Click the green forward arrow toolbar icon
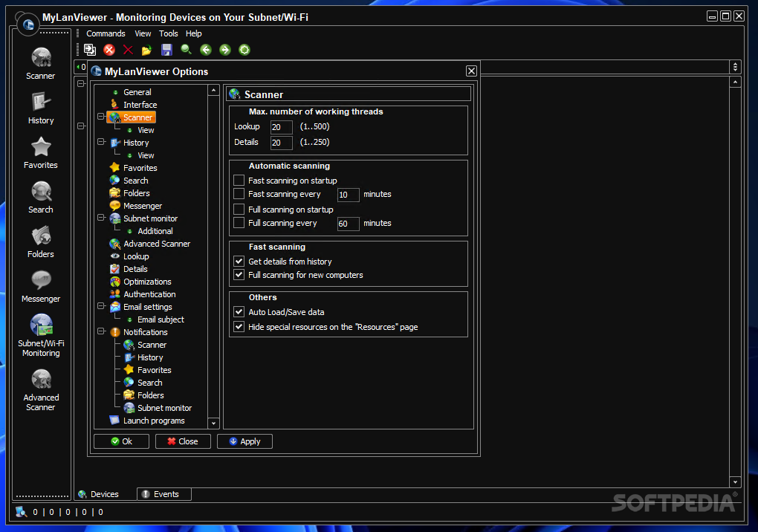This screenshot has width=758, height=532. click(225, 50)
